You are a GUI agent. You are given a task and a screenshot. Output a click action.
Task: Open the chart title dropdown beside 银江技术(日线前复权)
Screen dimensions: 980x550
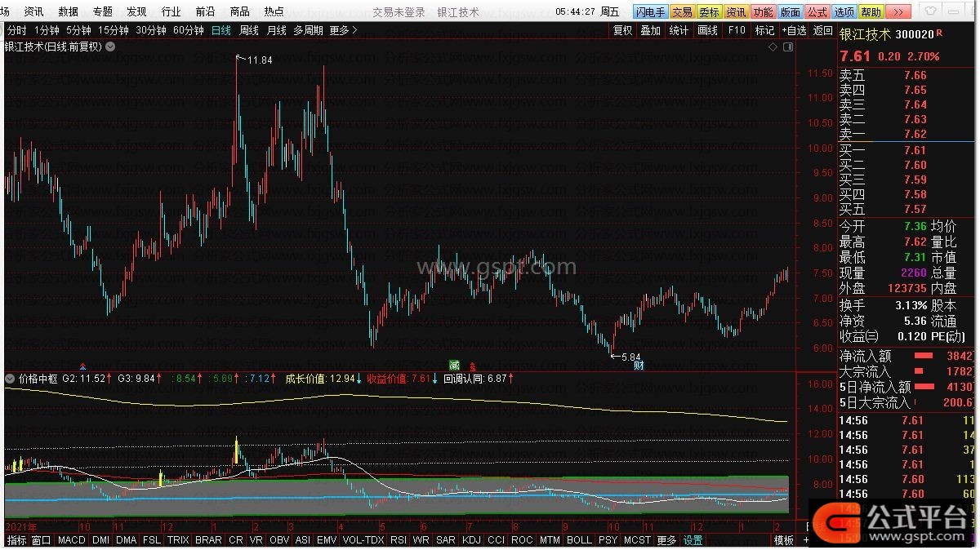[110, 47]
